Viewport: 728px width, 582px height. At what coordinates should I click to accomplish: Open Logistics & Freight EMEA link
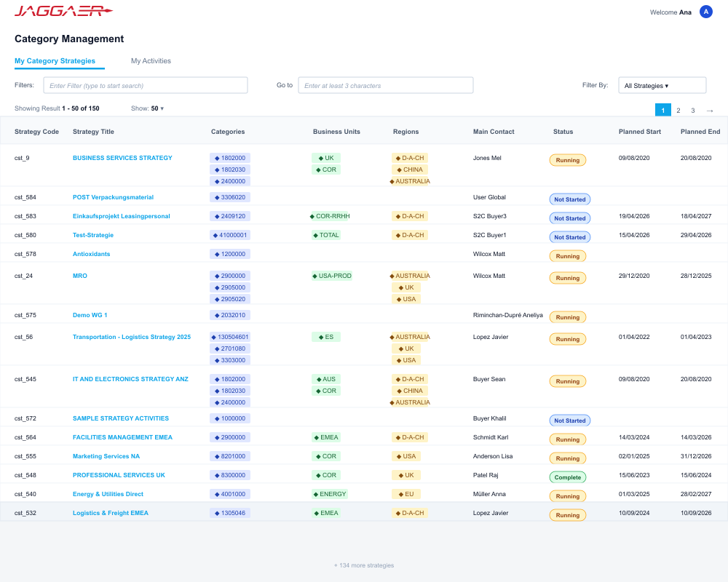pos(111,514)
